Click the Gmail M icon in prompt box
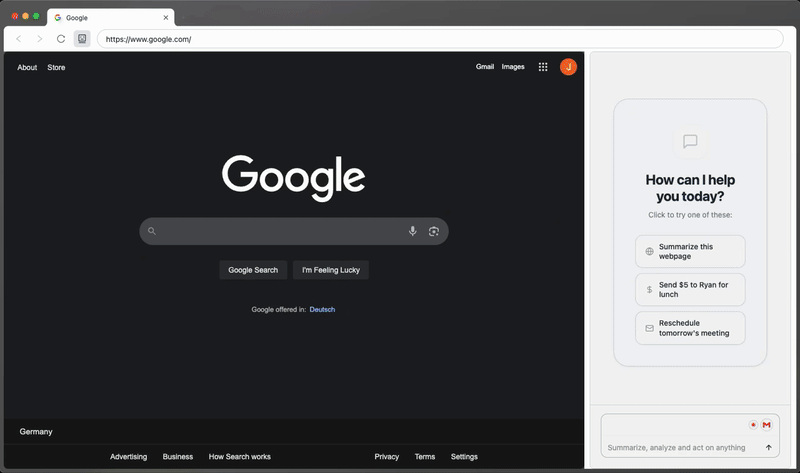The width and height of the screenshot is (800, 473). pos(766,425)
